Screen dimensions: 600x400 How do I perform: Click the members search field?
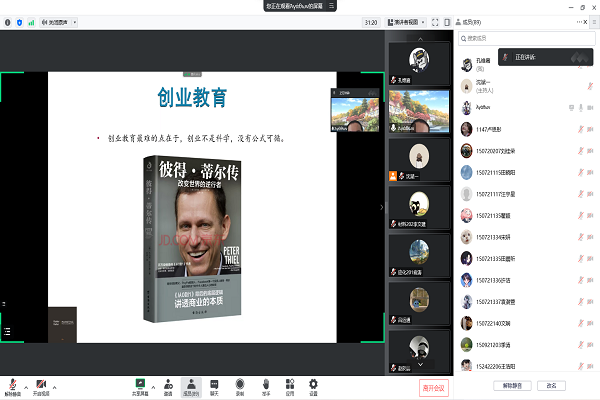(x=527, y=38)
